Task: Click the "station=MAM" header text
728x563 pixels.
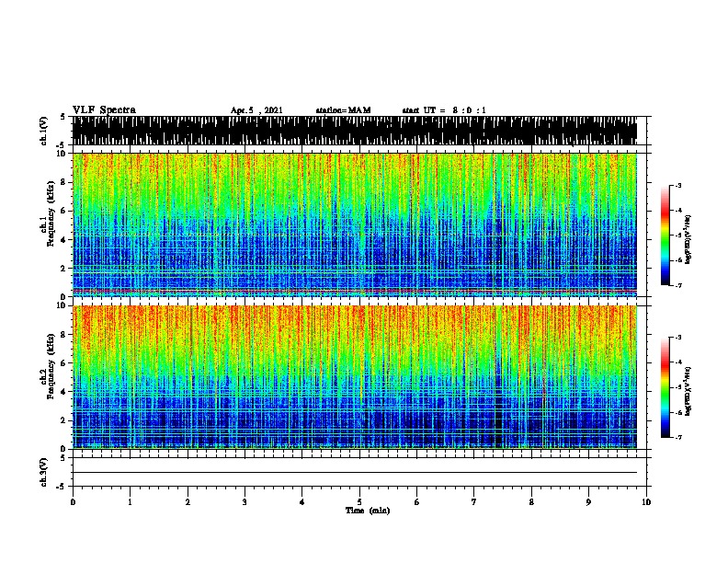Action: [x=343, y=110]
